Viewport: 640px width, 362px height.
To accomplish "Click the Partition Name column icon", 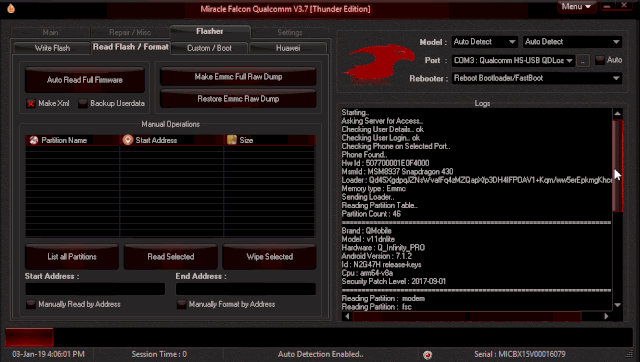I will pyautogui.click(x=33, y=140).
